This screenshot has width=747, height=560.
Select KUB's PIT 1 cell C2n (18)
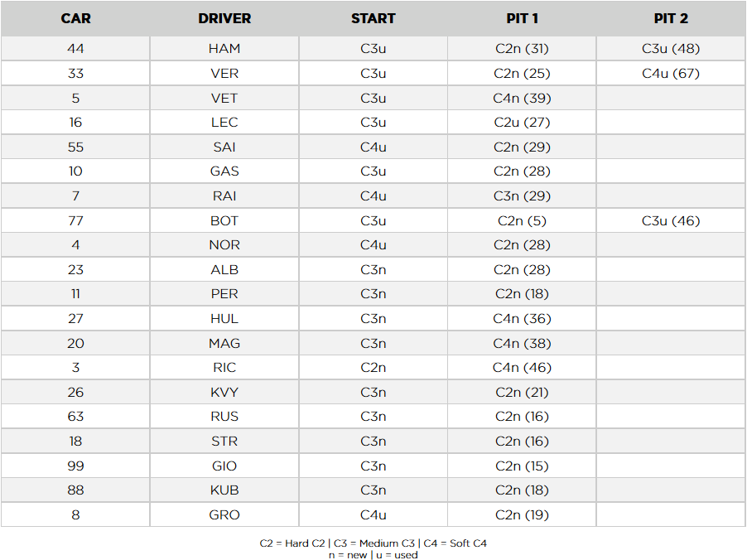(522, 490)
